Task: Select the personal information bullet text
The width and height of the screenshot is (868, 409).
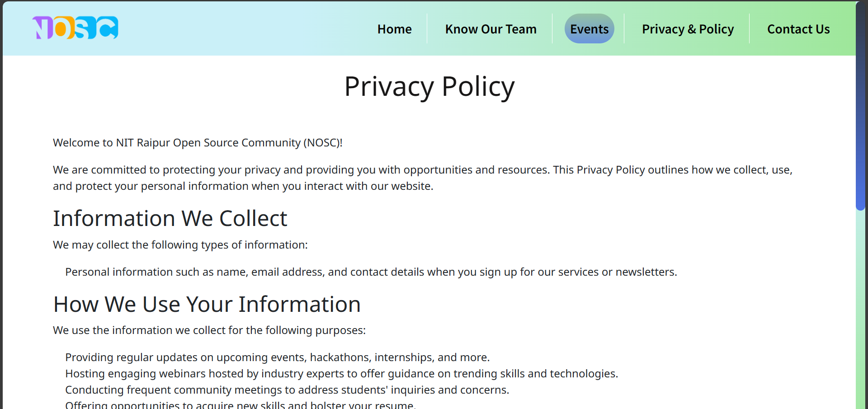Action: pos(371,272)
